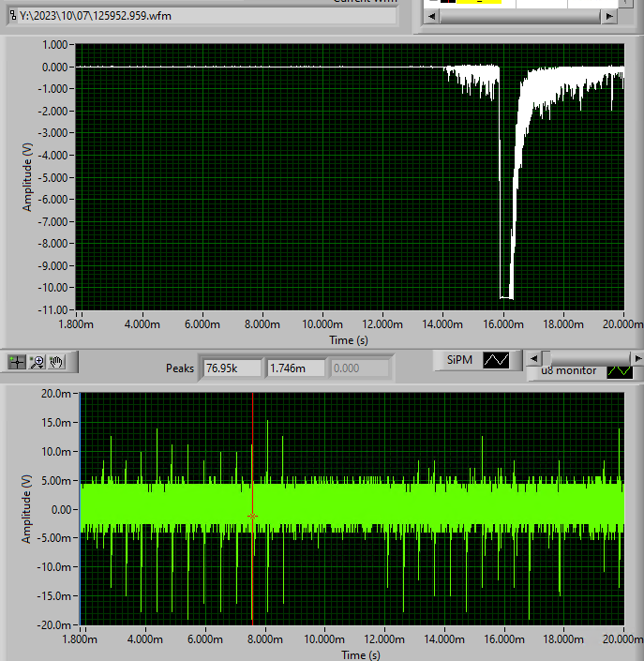
Task: Select the hand pan tool
Action: (x=57, y=361)
